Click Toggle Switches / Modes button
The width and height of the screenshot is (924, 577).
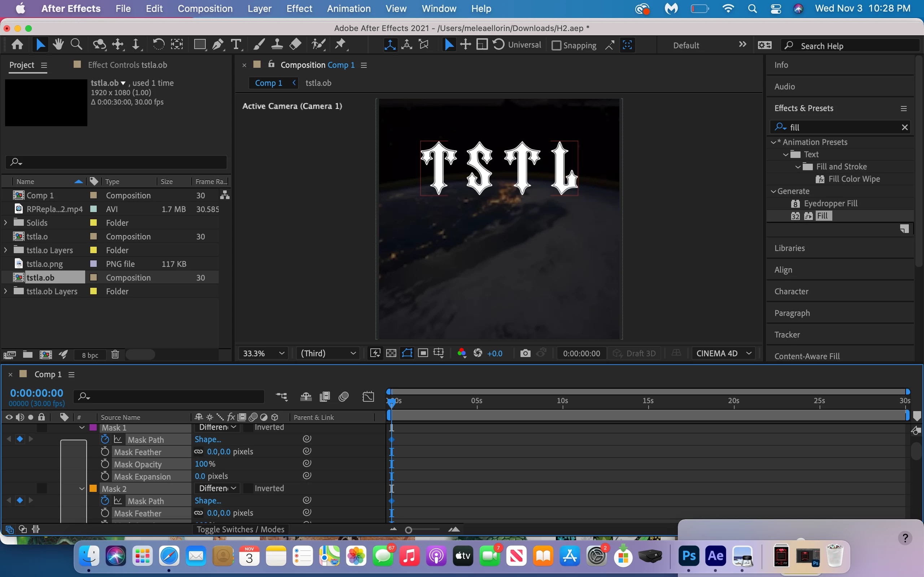240,529
